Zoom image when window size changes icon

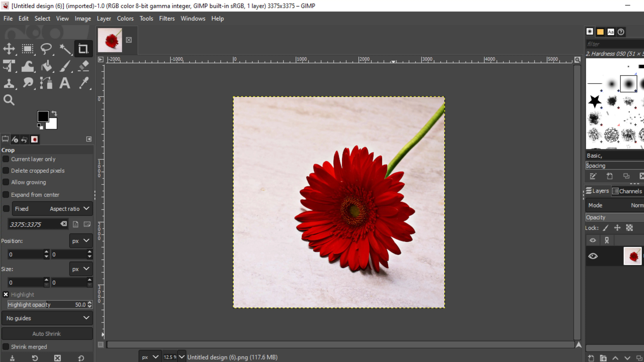(x=577, y=60)
